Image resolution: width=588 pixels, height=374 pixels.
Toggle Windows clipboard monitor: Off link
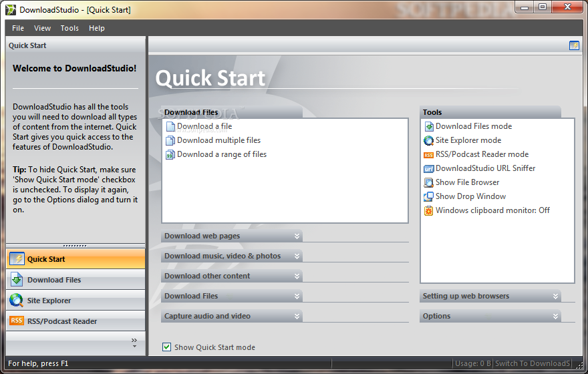coord(492,210)
